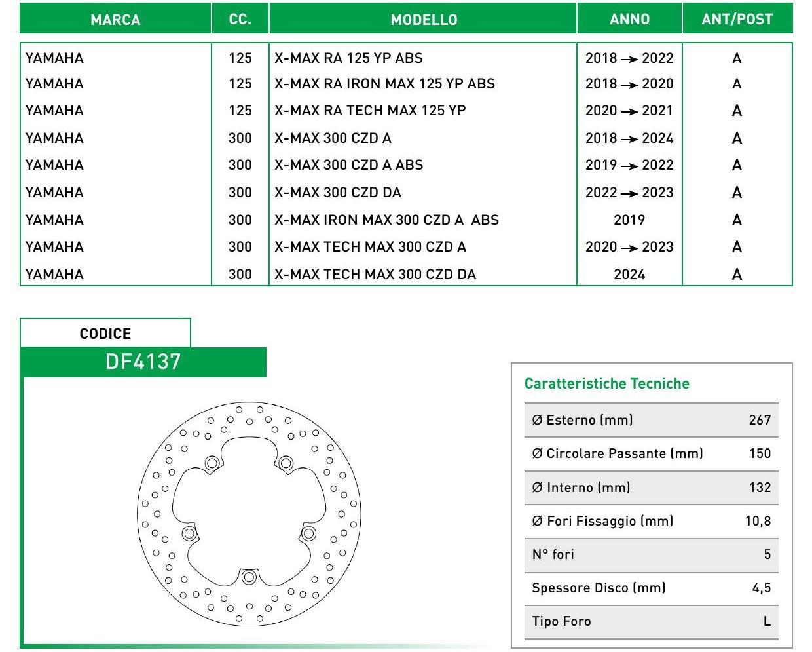Click the brake disc diagram image
This screenshot has height=652, width=812.
pyautogui.click(x=249, y=514)
